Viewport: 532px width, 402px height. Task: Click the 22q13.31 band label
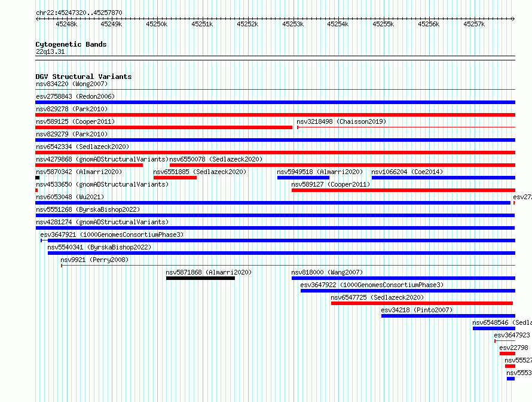pyautogui.click(x=50, y=51)
